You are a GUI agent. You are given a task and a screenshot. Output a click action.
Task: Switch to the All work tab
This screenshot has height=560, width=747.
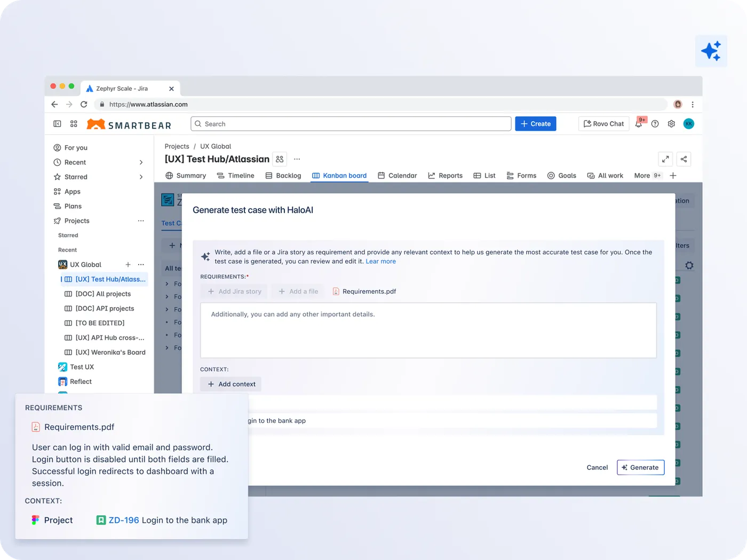point(605,175)
